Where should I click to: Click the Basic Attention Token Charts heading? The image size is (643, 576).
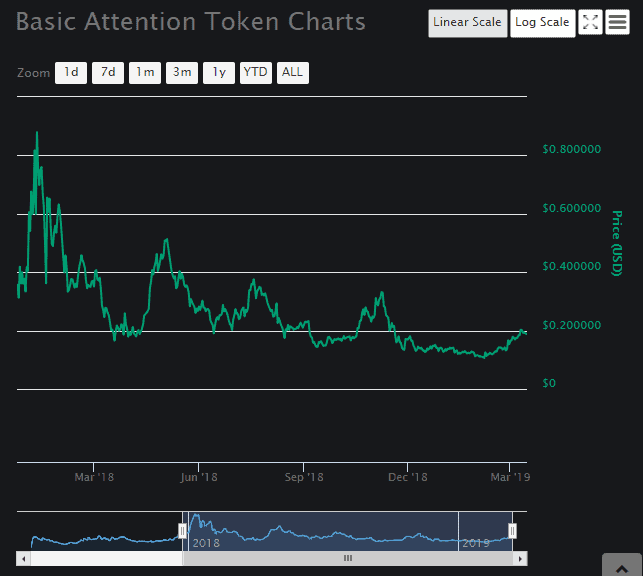point(191,21)
